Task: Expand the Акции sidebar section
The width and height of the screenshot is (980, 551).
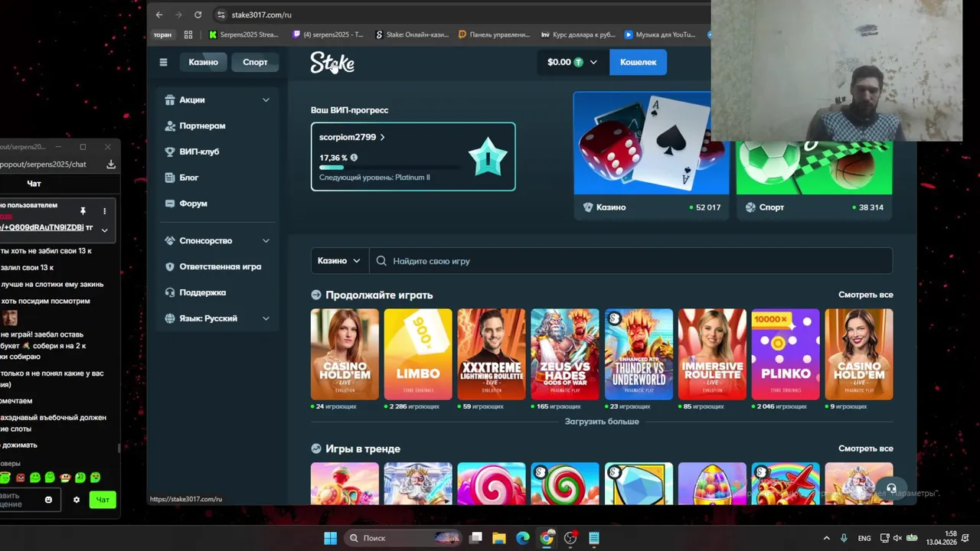Action: [266, 99]
